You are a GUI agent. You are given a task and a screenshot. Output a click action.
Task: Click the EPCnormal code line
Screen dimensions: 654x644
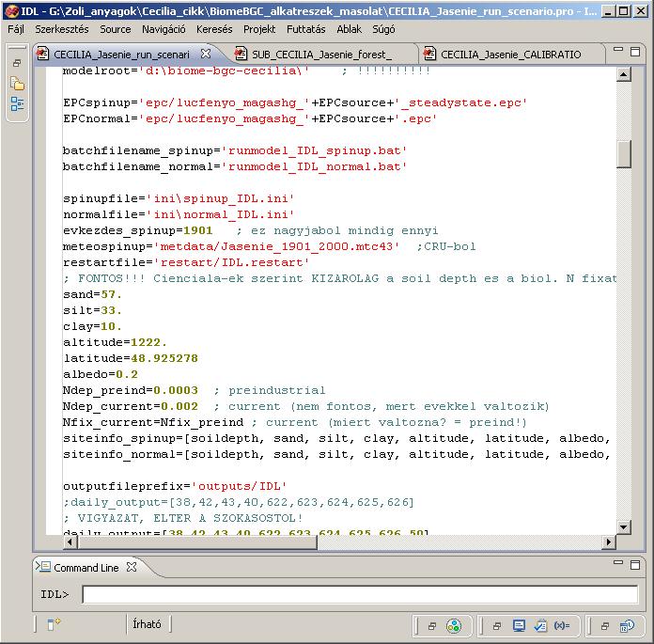point(250,119)
